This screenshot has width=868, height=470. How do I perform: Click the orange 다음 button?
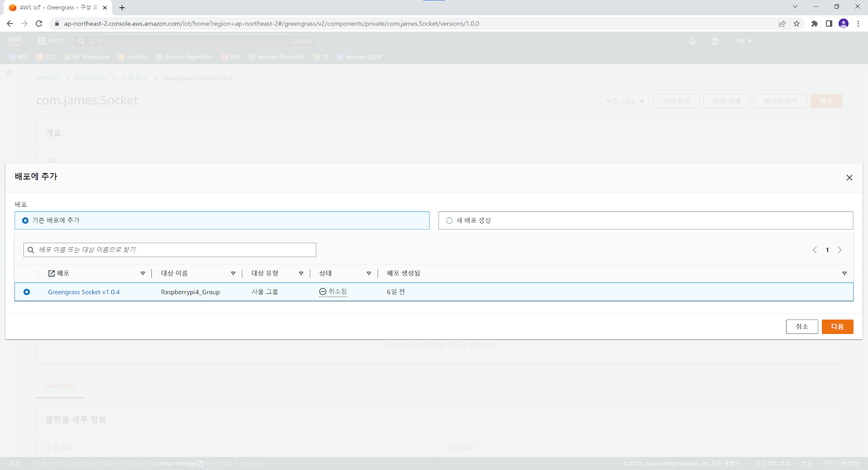click(x=837, y=326)
